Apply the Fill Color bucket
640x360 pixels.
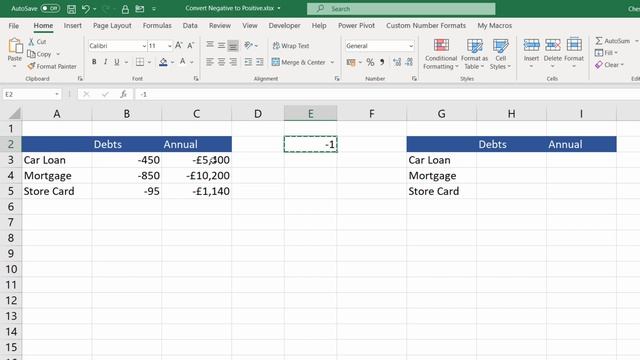pyautogui.click(x=163, y=62)
